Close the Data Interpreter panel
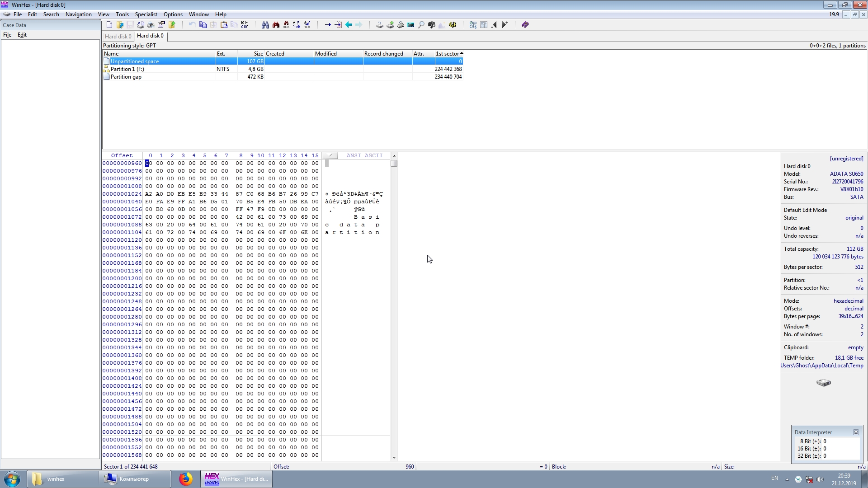The image size is (868, 488). click(856, 432)
